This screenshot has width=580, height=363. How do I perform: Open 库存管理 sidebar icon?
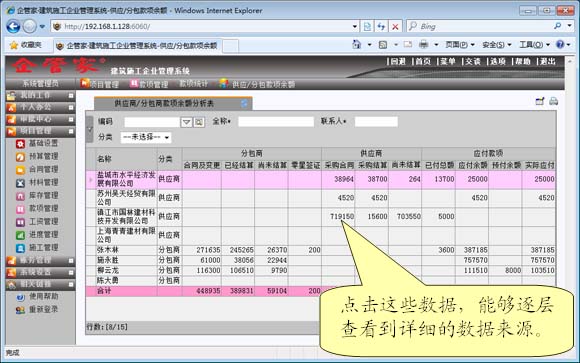point(20,196)
